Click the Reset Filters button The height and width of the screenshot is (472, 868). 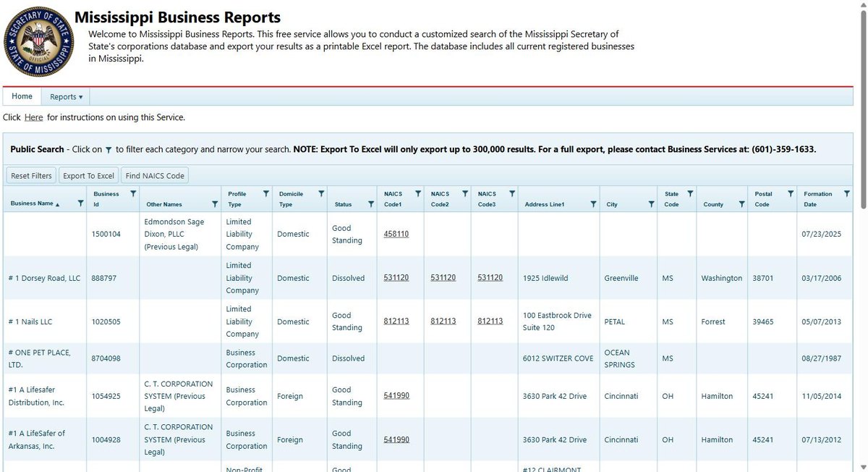tap(31, 175)
